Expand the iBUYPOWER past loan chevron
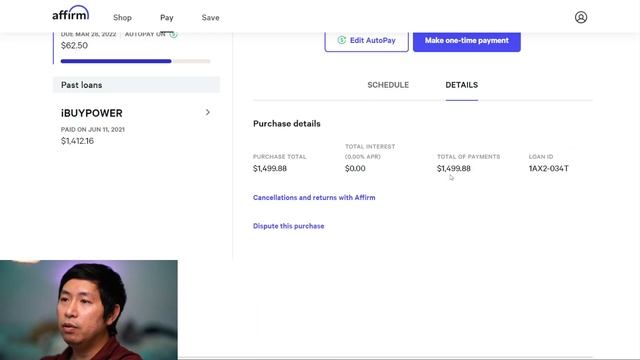640x360 pixels. tap(208, 112)
